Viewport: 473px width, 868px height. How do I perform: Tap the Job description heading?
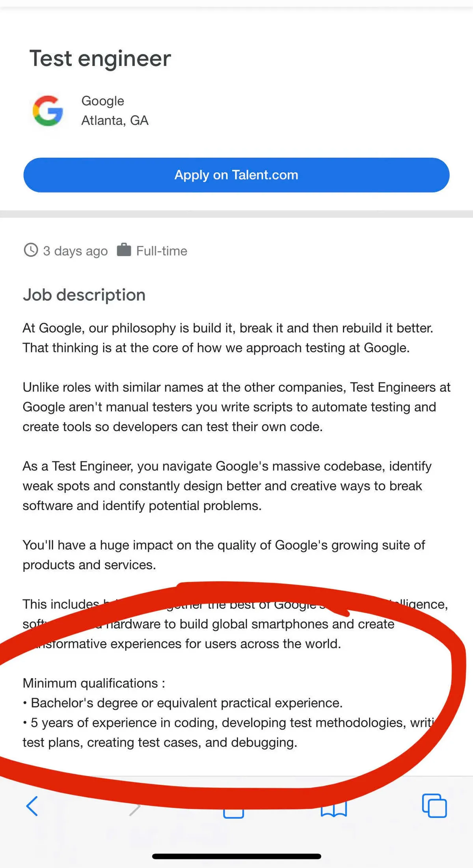[84, 295]
